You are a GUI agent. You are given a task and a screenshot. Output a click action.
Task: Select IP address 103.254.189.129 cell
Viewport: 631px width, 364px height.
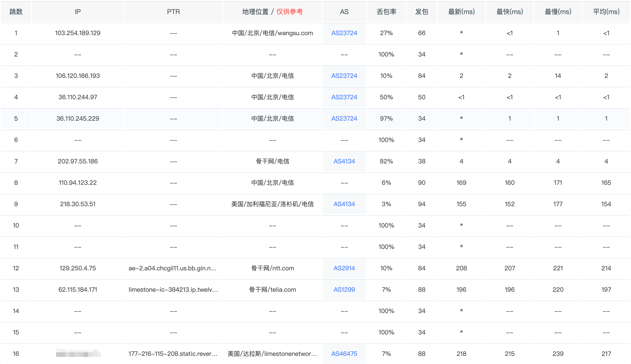78,33
